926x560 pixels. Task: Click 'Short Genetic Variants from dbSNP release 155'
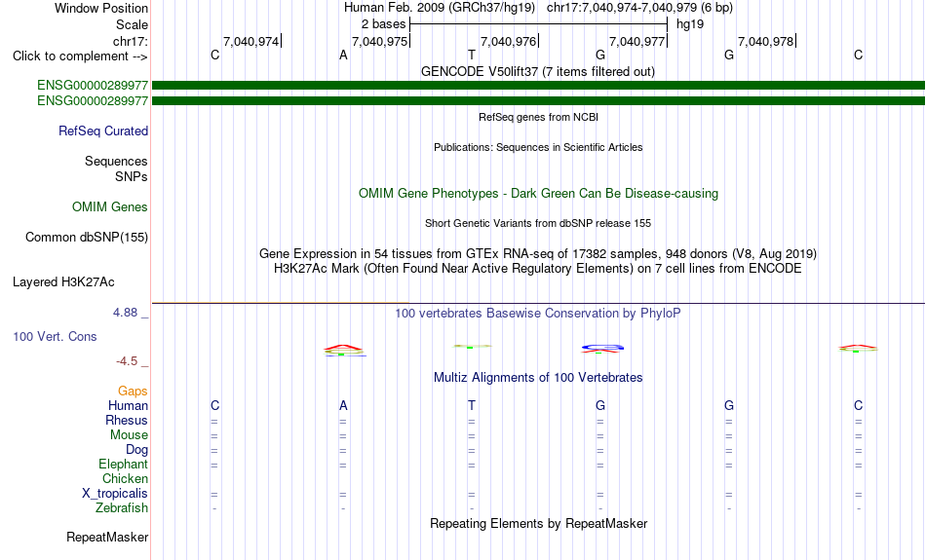pyautogui.click(x=538, y=224)
